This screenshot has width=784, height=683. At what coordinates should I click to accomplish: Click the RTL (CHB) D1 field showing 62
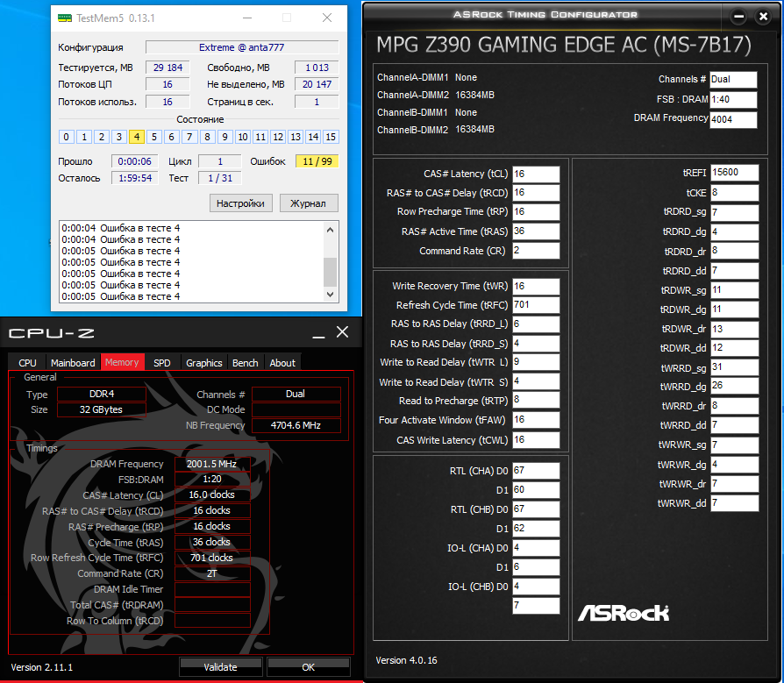pyautogui.click(x=536, y=529)
